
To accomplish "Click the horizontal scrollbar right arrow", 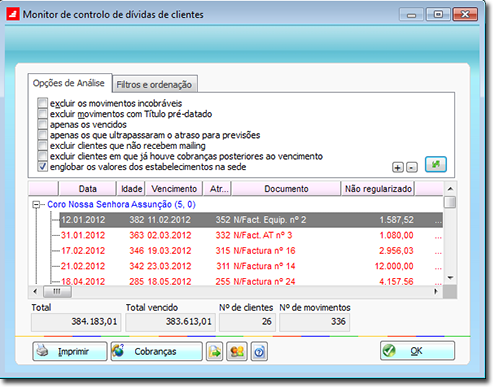I will point(436,291).
